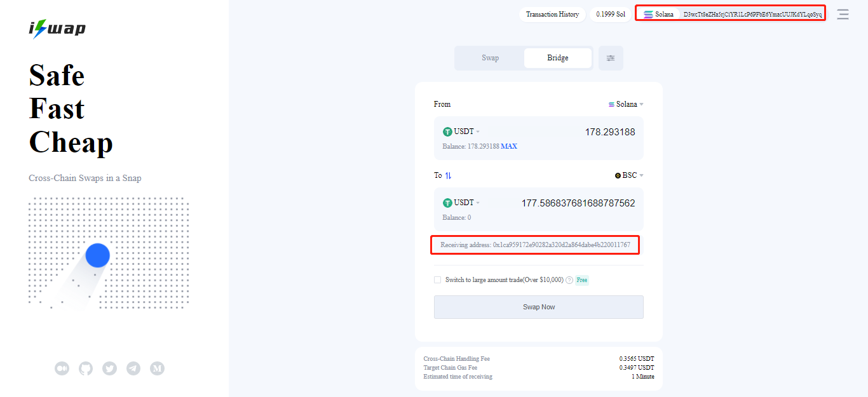Image resolution: width=868 pixels, height=397 pixels.
Task: Open the To chain BSC dropdown
Action: coord(629,175)
